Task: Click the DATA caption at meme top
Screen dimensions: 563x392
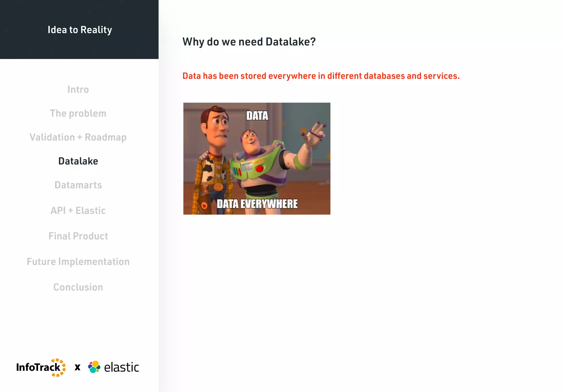Action: pyautogui.click(x=257, y=116)
